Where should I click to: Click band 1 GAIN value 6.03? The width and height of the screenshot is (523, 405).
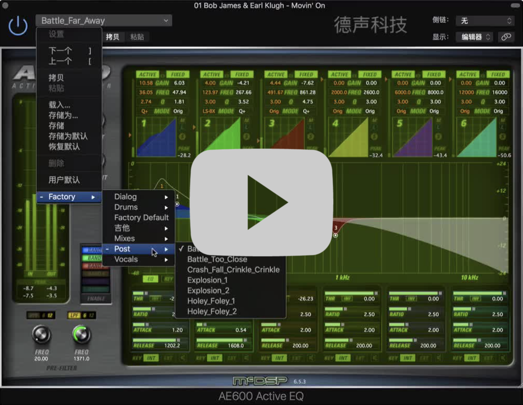[x=179, y=83]
